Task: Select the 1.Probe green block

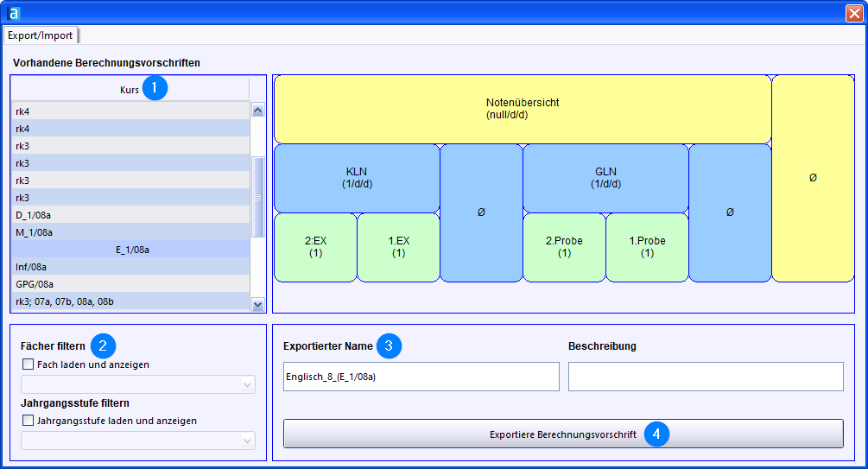Action: pyautogui.click(x=647, y=248)
